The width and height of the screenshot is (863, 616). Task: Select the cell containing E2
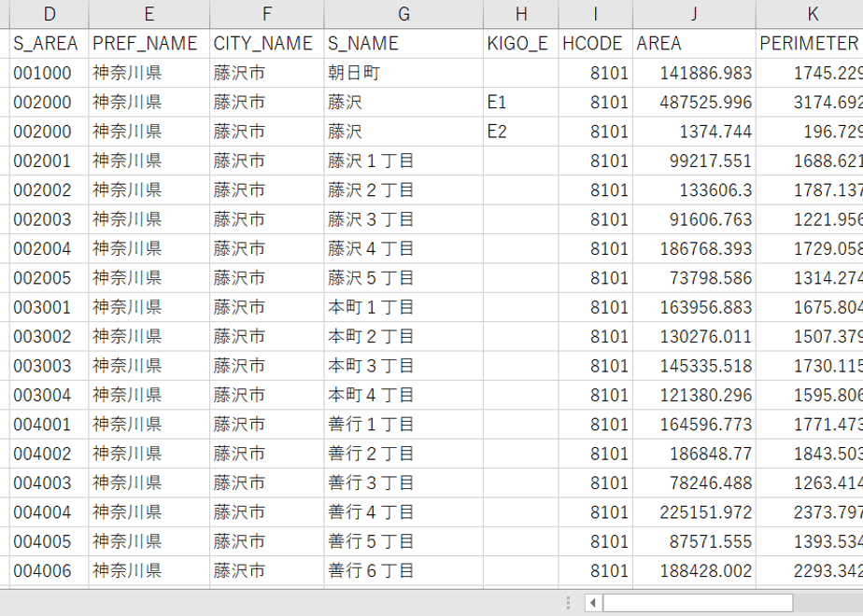520,132
